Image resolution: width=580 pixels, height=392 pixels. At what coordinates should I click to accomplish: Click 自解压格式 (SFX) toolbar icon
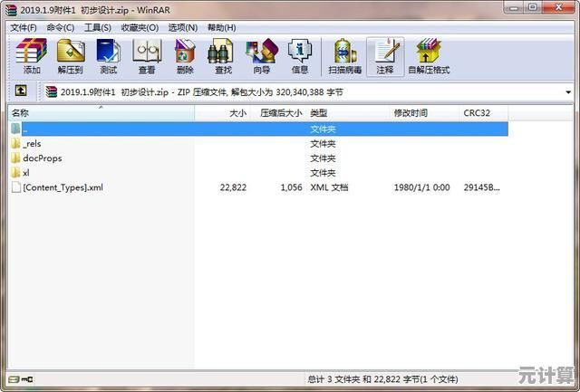(x=429, y=56)
